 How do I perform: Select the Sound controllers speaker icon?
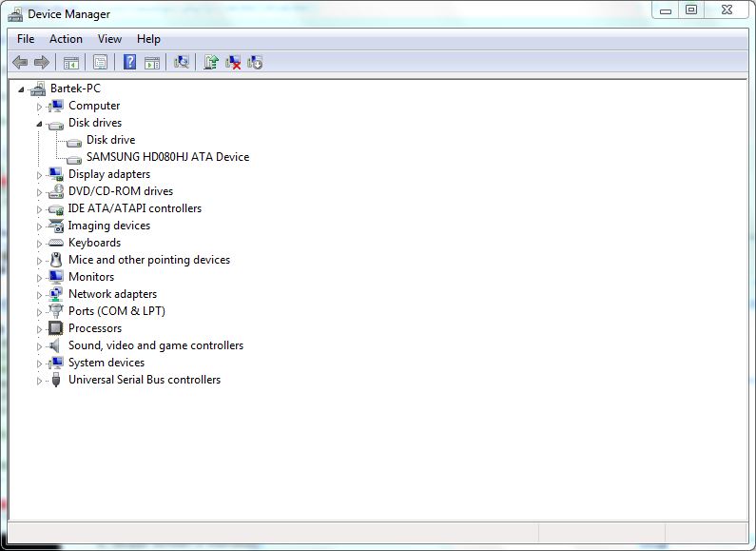(55, 345)
